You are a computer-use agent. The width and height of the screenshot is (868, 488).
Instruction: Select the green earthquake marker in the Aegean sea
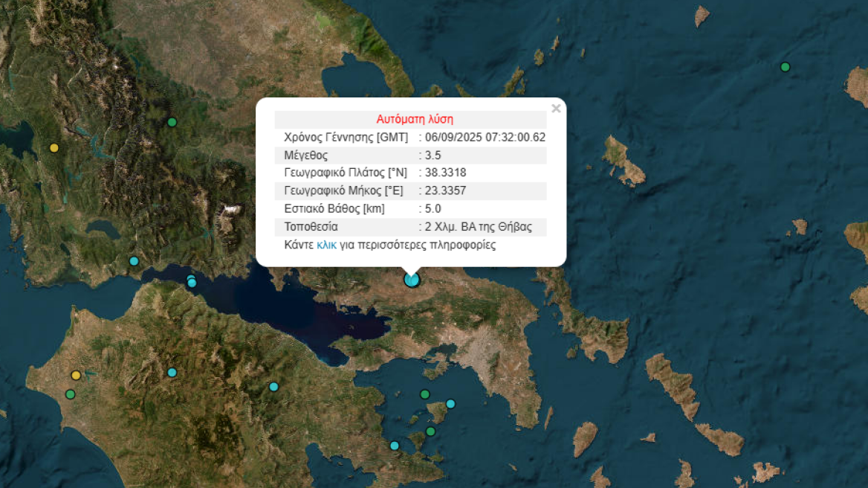click(x=784, y=66)
